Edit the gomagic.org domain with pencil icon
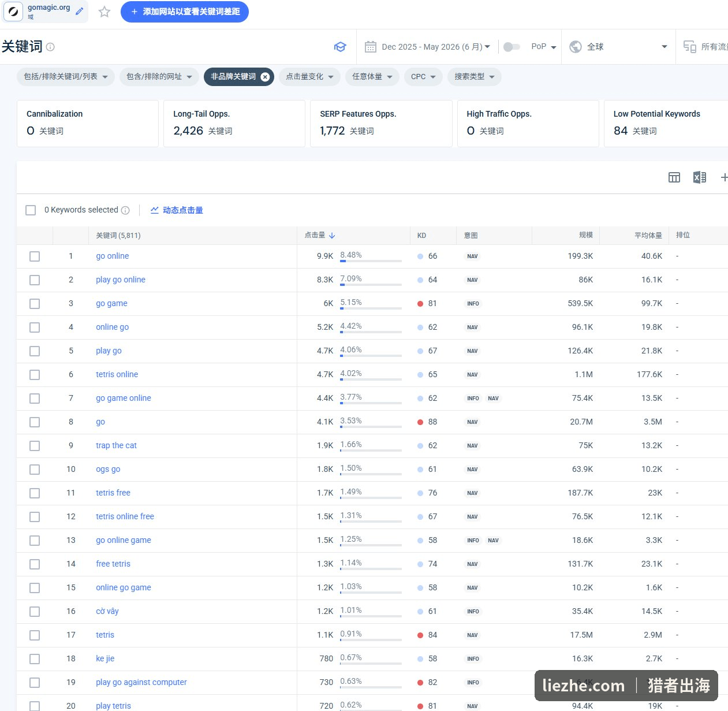 coord(80,11)
